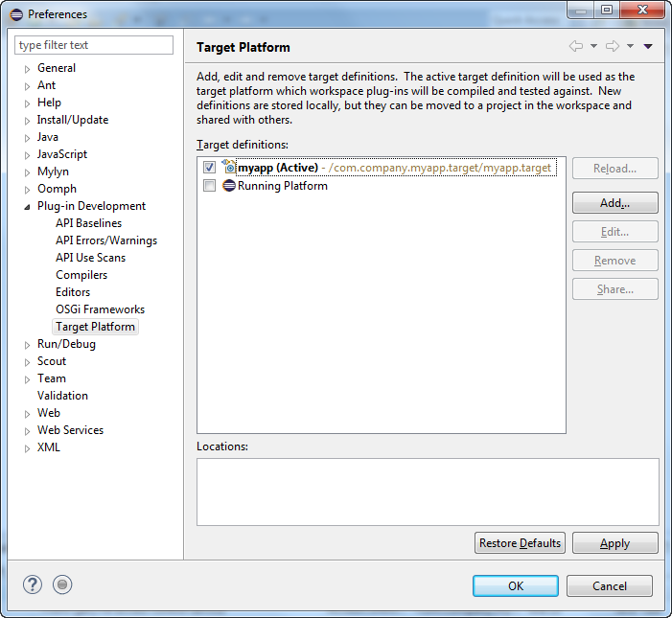Viewport: 672px width, 618px height.
Task: Select the XML preferences label
Action: click(49, 447)
